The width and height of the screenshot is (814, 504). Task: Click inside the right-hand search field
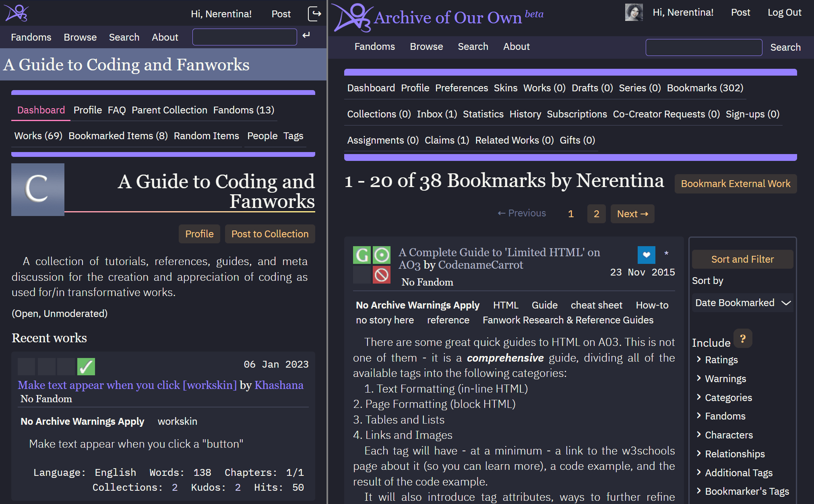(704, 47)
